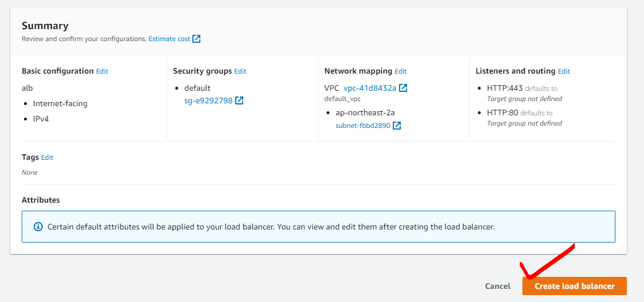The image size is (644, 302).
Task: Select the HTTP:80 listener text
Action: (x=503, y=112)
